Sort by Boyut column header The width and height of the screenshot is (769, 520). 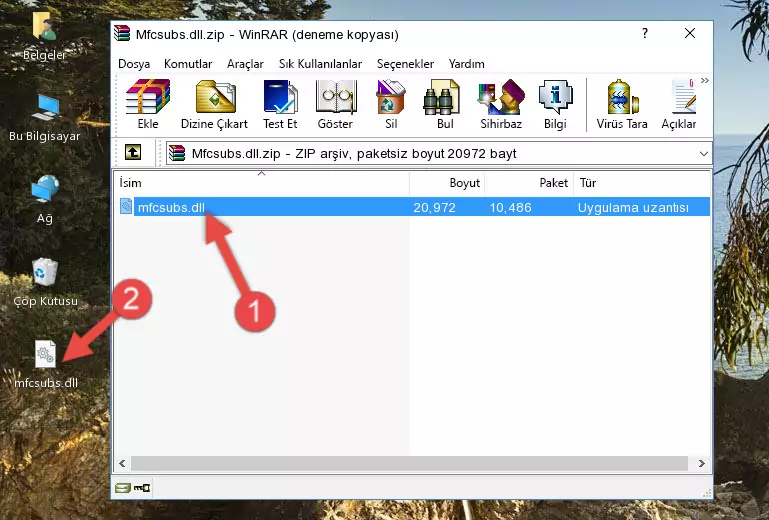[447, 182]
